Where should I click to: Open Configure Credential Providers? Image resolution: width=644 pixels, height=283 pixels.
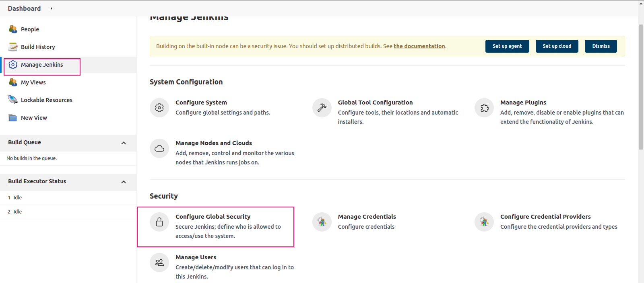[x=545, y=217]
